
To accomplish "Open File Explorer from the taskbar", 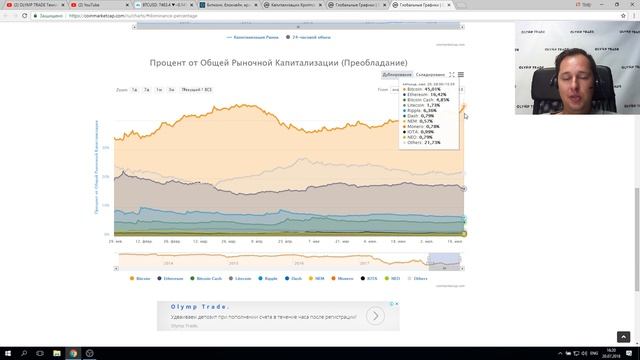I will (57, 353).
